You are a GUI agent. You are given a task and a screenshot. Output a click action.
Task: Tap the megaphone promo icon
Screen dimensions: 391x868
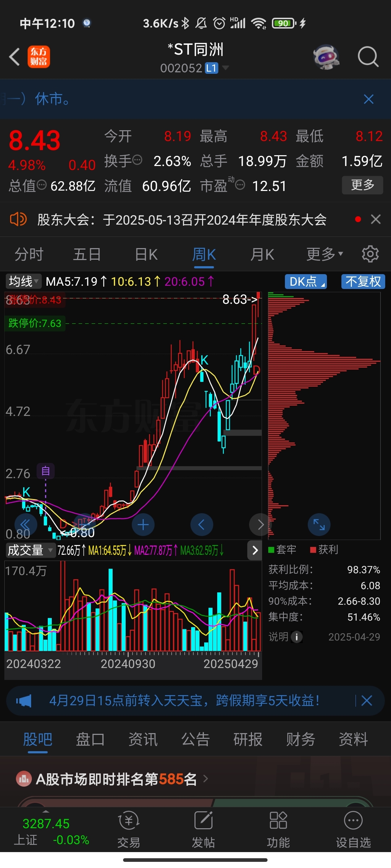point(24,701)
